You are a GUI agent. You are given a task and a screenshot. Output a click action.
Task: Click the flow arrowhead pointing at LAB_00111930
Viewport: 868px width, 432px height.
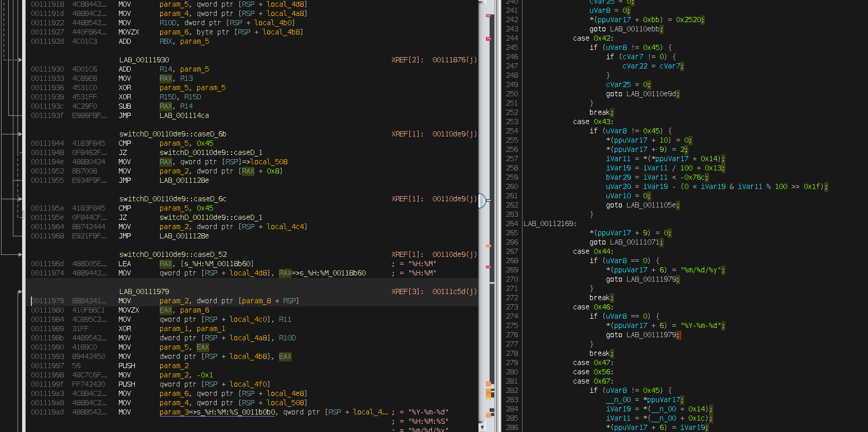click(20, 60)
